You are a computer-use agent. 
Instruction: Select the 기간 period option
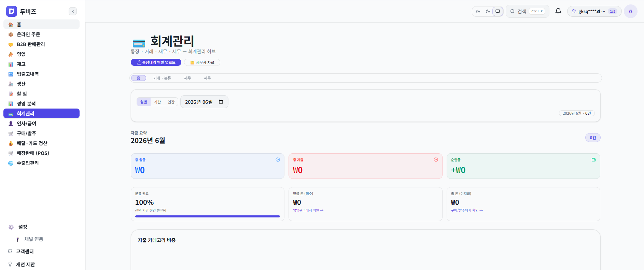pos(157,102)
